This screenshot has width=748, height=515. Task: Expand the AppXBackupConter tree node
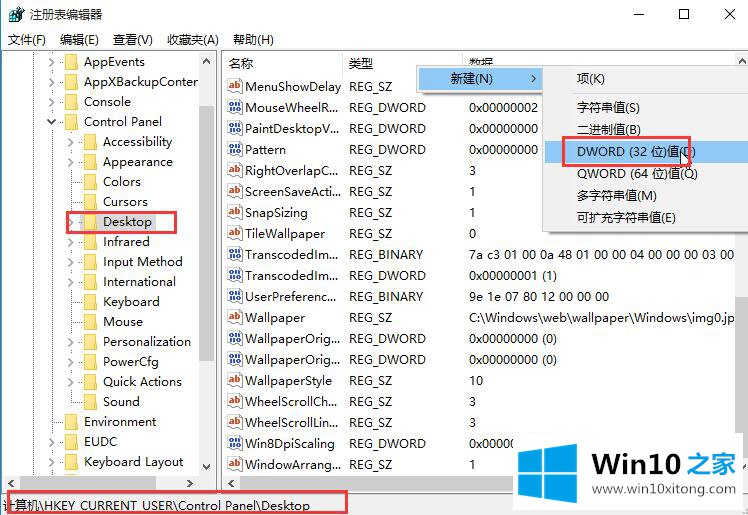(x=52, y=82)
